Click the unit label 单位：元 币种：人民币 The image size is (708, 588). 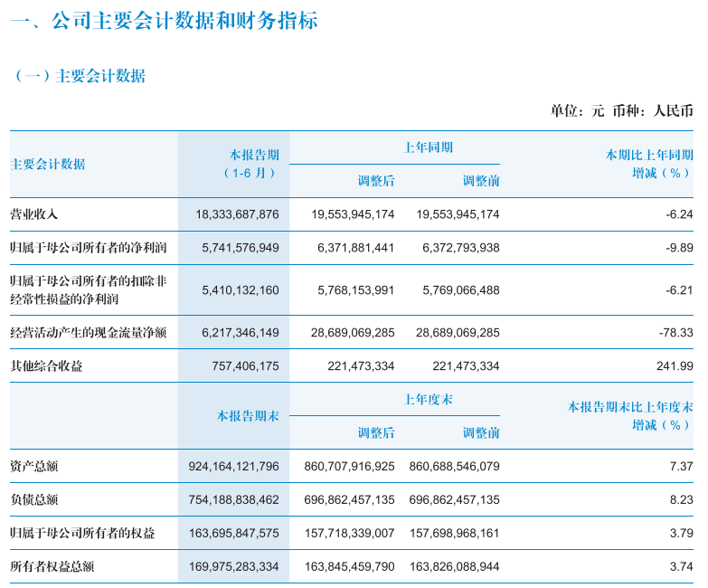coord(622,111)
